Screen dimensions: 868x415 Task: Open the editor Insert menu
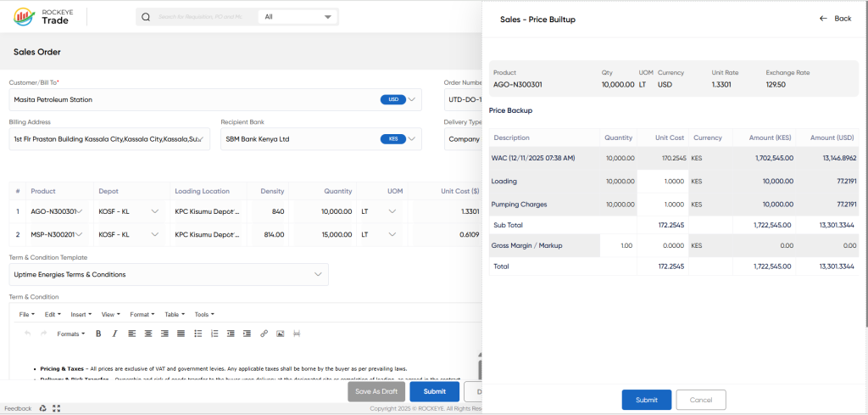pos(81,314)
